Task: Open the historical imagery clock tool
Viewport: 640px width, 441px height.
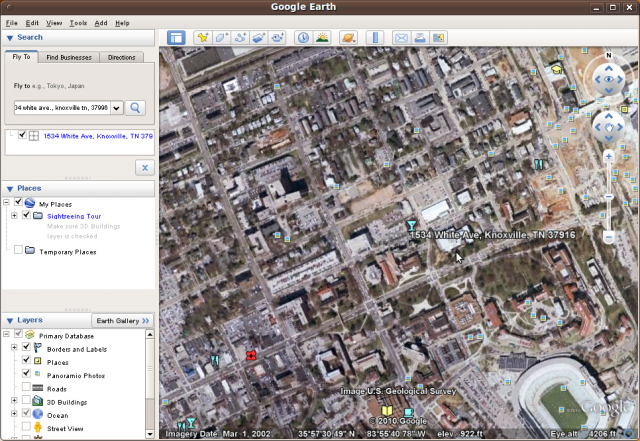Action: (x=303, y=38)
